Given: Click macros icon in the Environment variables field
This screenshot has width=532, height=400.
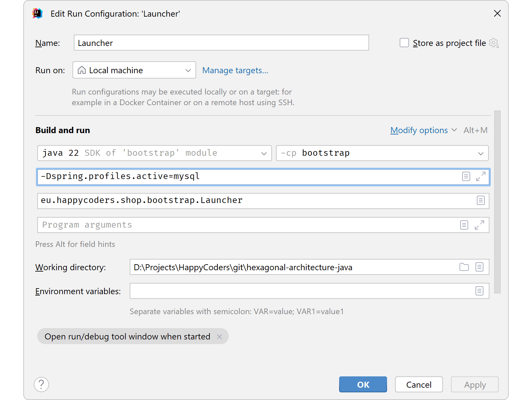Looking at the screenshot, I should coord(479,291).
